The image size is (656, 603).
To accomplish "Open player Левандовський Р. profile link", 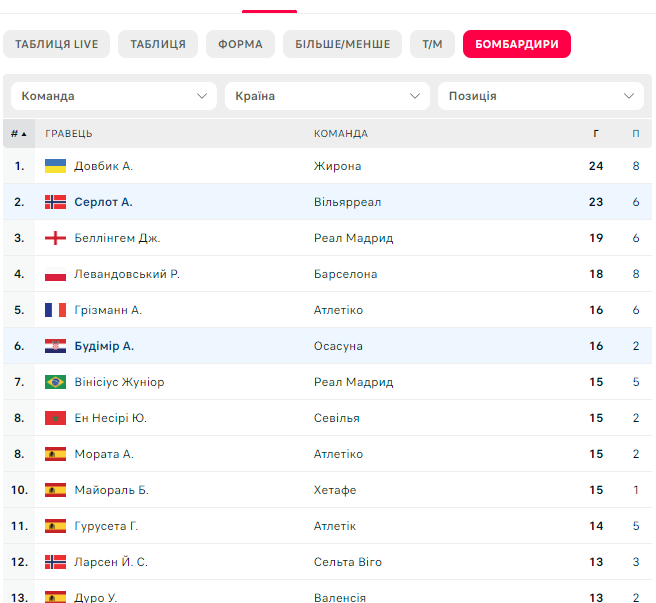I will pyautogui.click(x=127, y=274).
